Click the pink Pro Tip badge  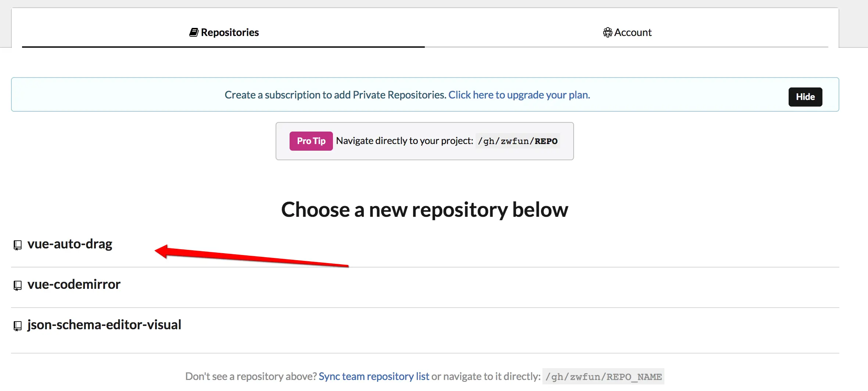point(311,141)
